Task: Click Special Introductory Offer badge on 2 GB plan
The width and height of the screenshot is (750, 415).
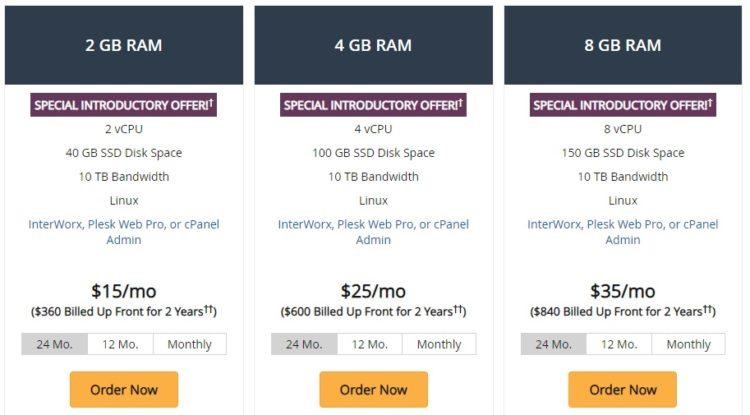Action: (x=123, y=105)
